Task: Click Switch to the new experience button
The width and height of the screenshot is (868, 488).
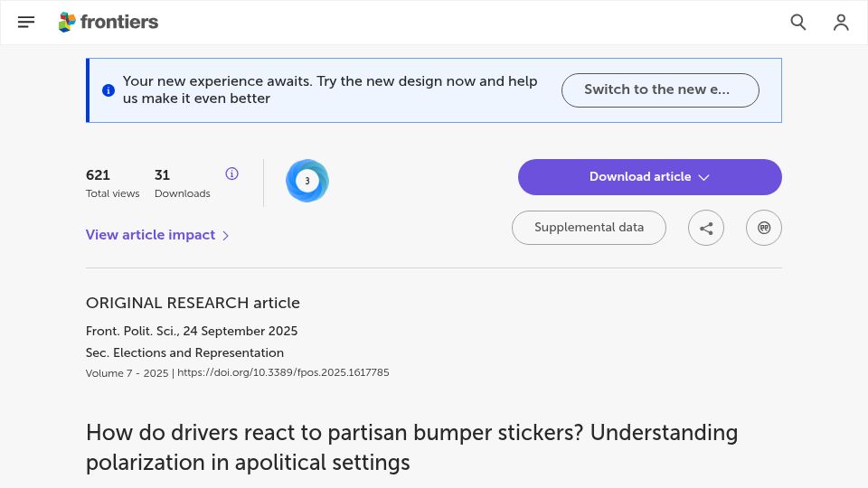Action: click(660, 90)
